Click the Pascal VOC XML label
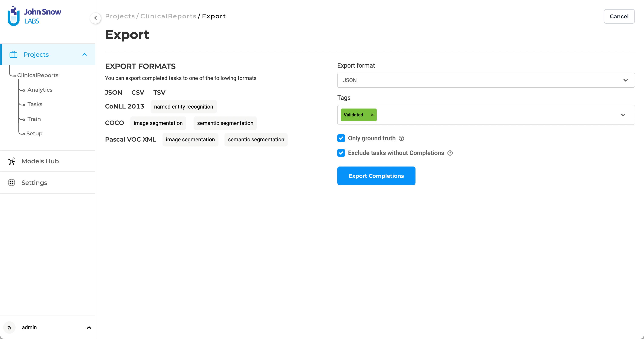 click(x=131, y=139)
